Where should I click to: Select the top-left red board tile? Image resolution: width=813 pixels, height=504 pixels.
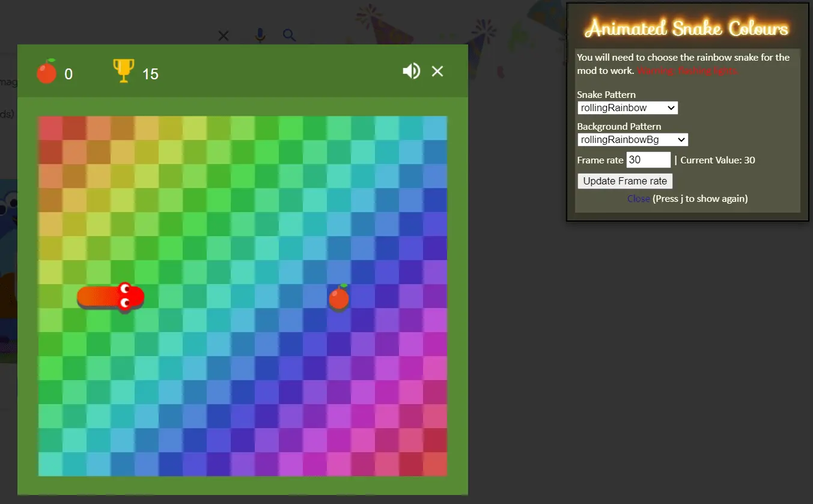tap(50, 128)
